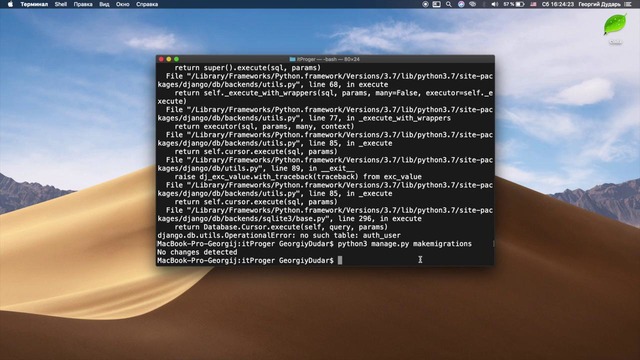The image size is (640, 360).
Task: Click the OperationalError no such table line
Action: pyautogui.click(x=279, y=236)
